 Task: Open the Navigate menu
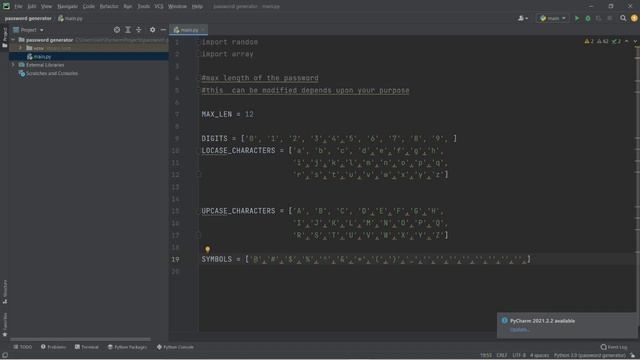point(67,7)
